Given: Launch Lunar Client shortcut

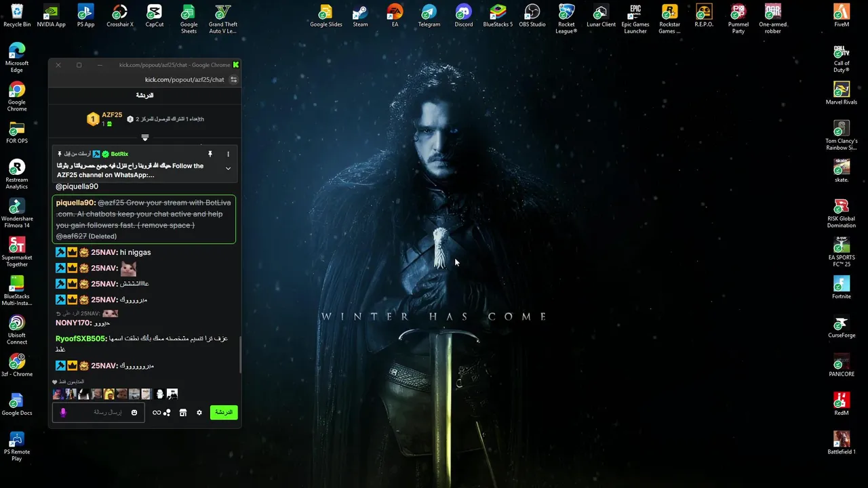Looking at the screenshot, I should click(x=601, y=16).
